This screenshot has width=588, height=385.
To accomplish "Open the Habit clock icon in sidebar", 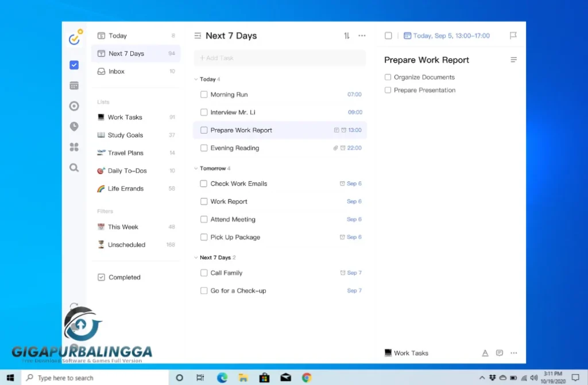I will coord(74,127).
